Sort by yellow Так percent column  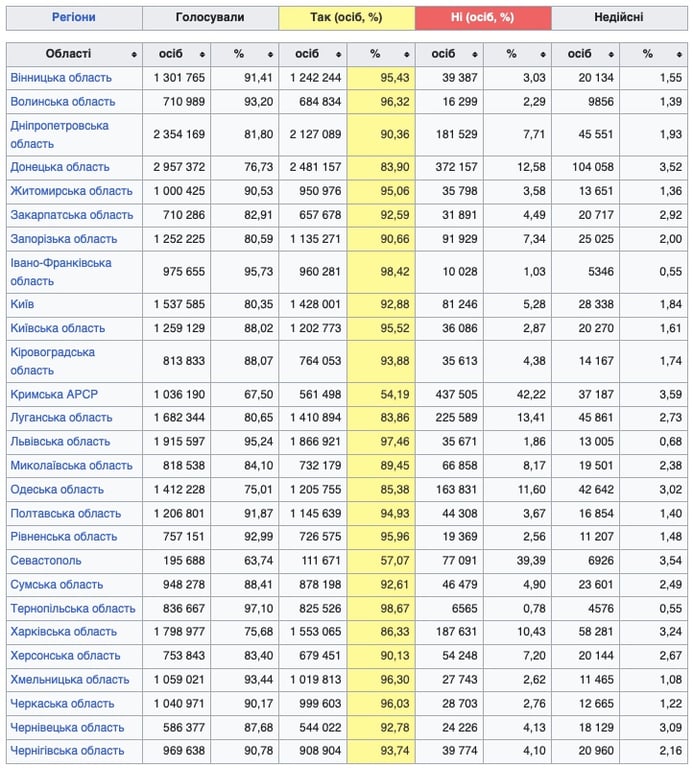pos(407,54)
